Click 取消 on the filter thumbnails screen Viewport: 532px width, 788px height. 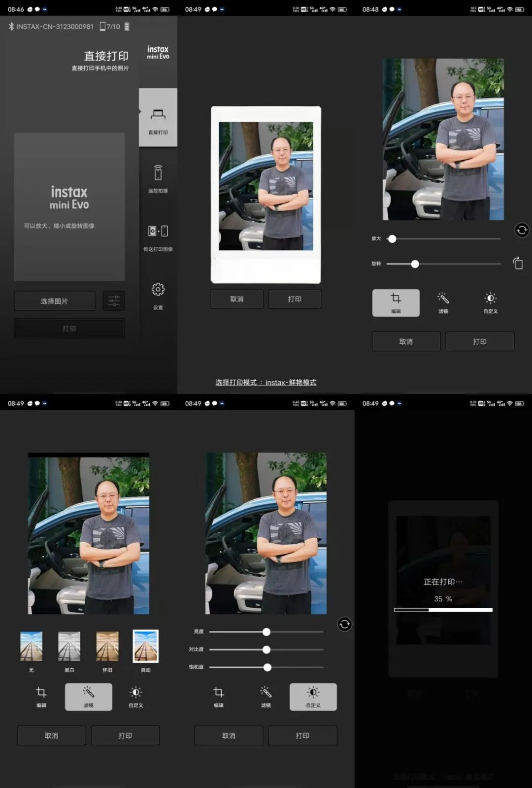(x=52, y=735)
